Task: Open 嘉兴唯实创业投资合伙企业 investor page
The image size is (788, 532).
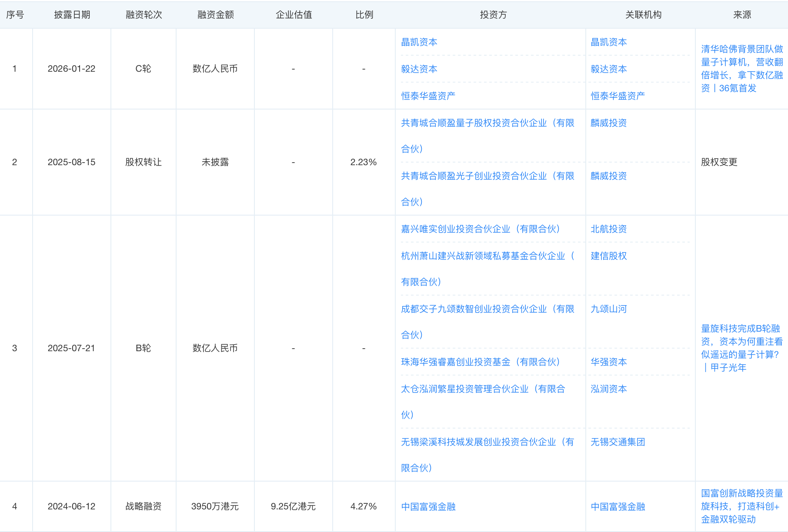Action: (480, 229)
